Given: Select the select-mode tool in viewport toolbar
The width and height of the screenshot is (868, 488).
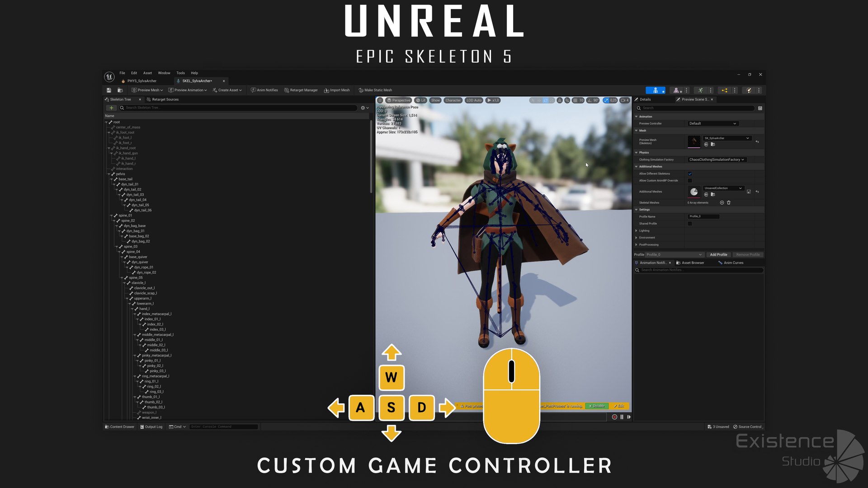Looking at the screenshot, I should point(533,100).
